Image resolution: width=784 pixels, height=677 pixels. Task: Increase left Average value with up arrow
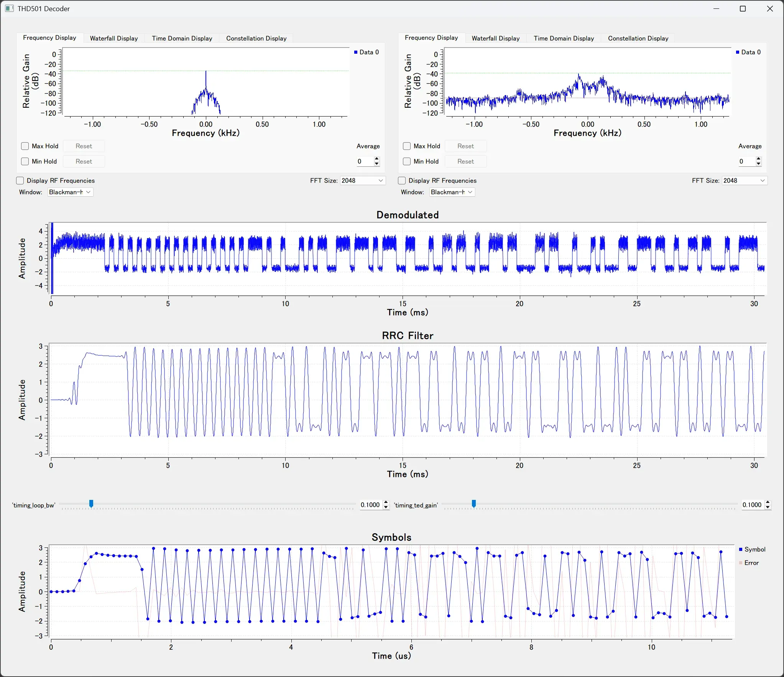point(377,159)
